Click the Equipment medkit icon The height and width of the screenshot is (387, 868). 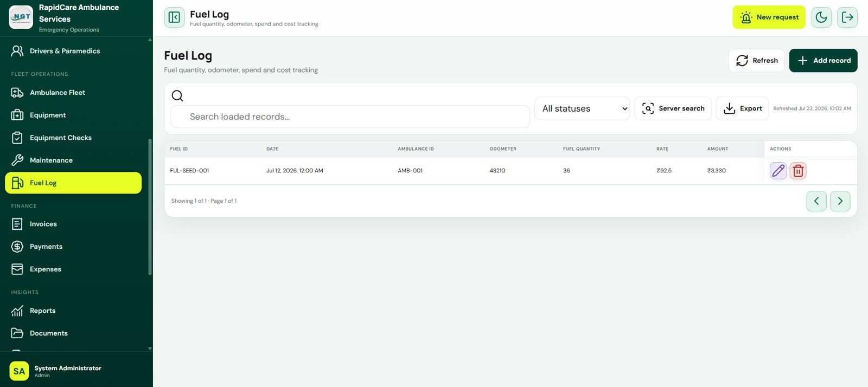pos(17,115)
